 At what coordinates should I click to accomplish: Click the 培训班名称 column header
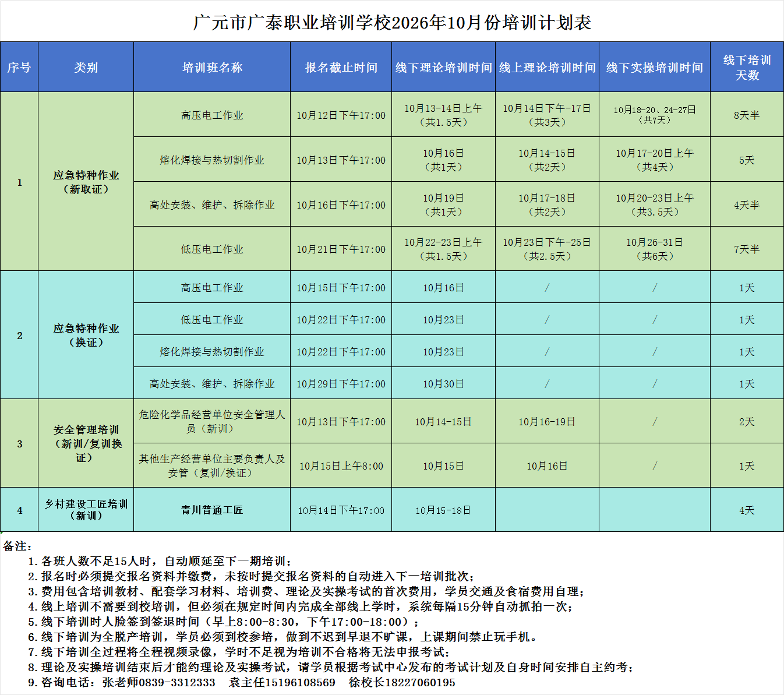coord(212,67)
